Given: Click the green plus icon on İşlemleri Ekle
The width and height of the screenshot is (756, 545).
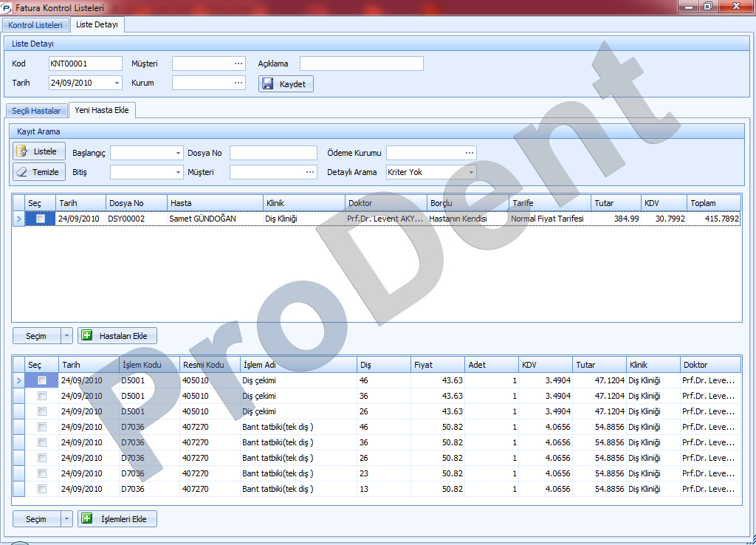Looking at the screenshot, I should pos(86,519).
